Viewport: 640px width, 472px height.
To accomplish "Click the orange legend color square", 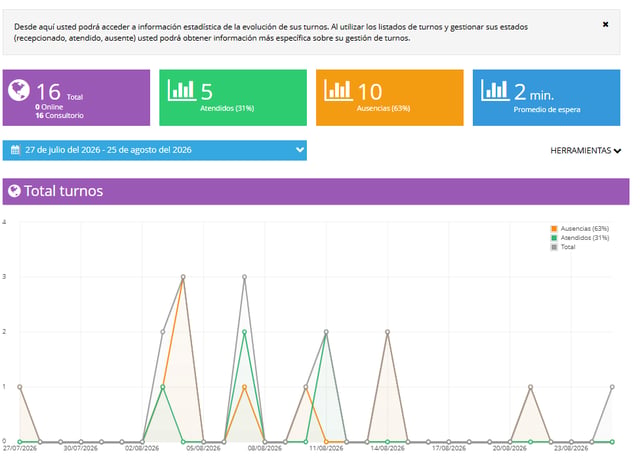I will pos(554,229).
